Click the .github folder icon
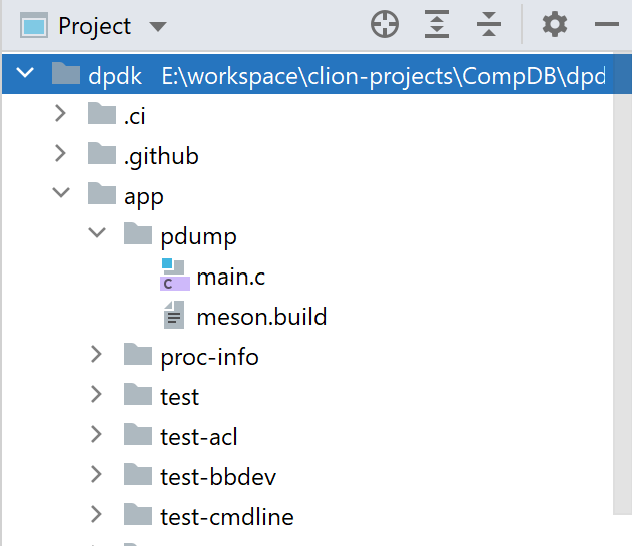 (102, 153)
